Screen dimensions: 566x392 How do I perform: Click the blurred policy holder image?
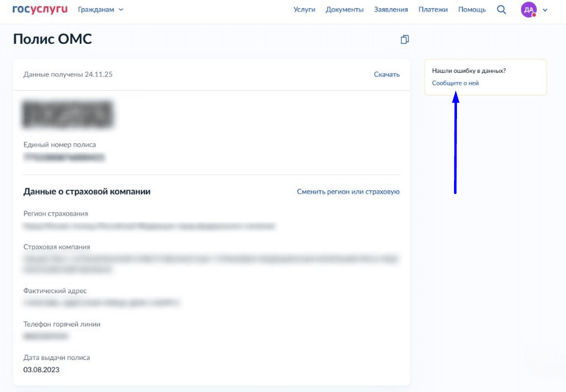pyautogui.click(x=68, y=114)
